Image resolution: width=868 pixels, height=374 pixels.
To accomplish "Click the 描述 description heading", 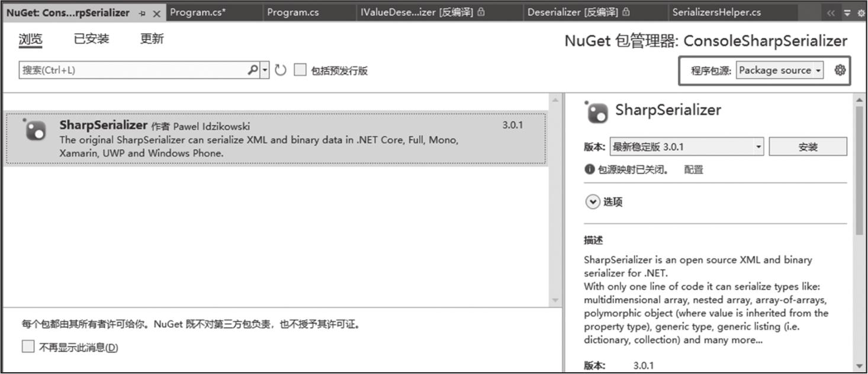I will [x=593, y=240].
